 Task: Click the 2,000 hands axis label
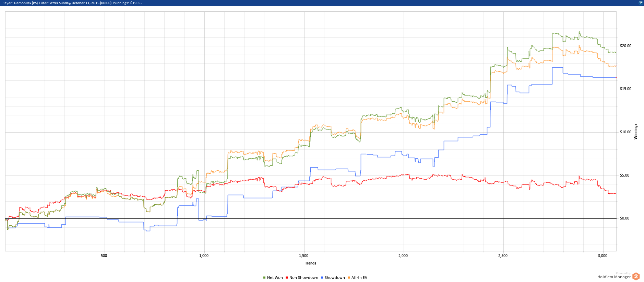point(403,256)
